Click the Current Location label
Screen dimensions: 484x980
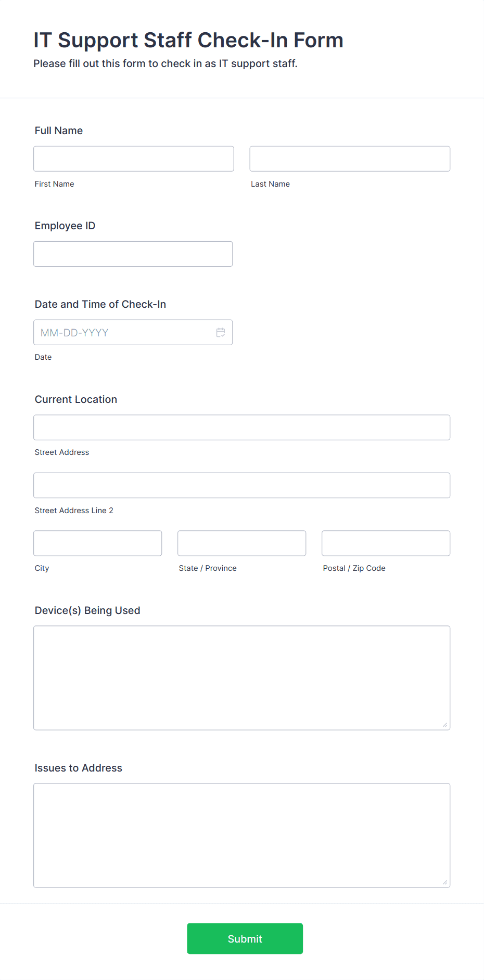click(76, 399)
